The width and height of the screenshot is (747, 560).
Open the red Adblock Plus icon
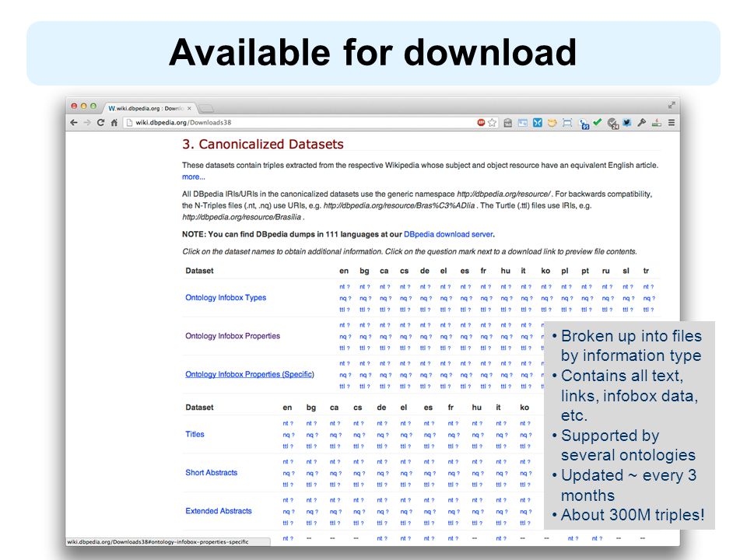click(x=481, y=122)
